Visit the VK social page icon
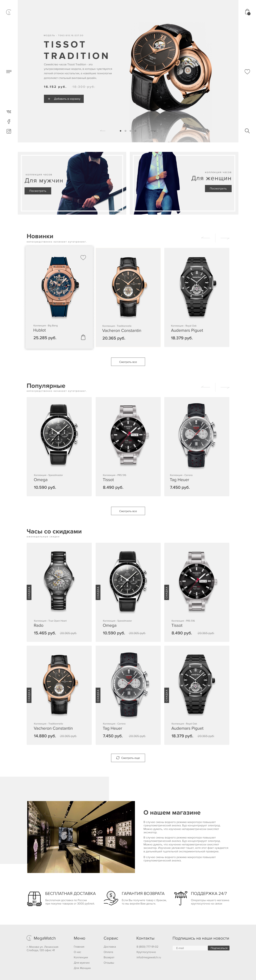 pyautogui.click(x=9, y=112)
